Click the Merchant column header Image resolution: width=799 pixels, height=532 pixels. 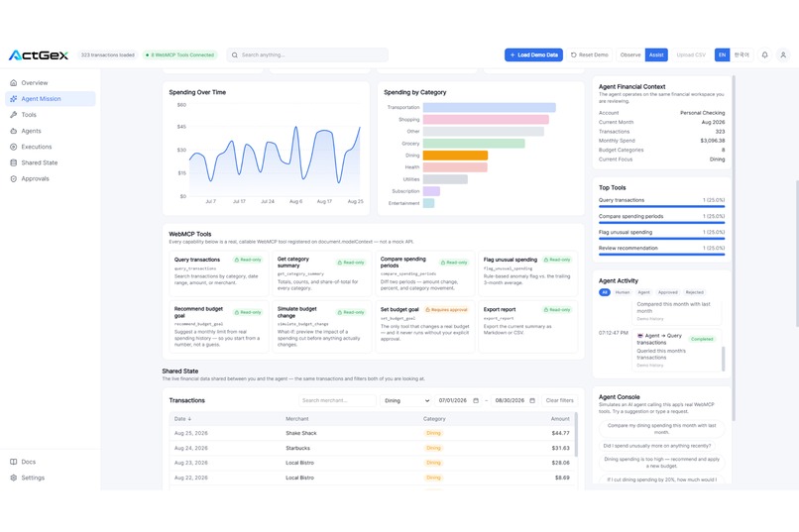296,419
